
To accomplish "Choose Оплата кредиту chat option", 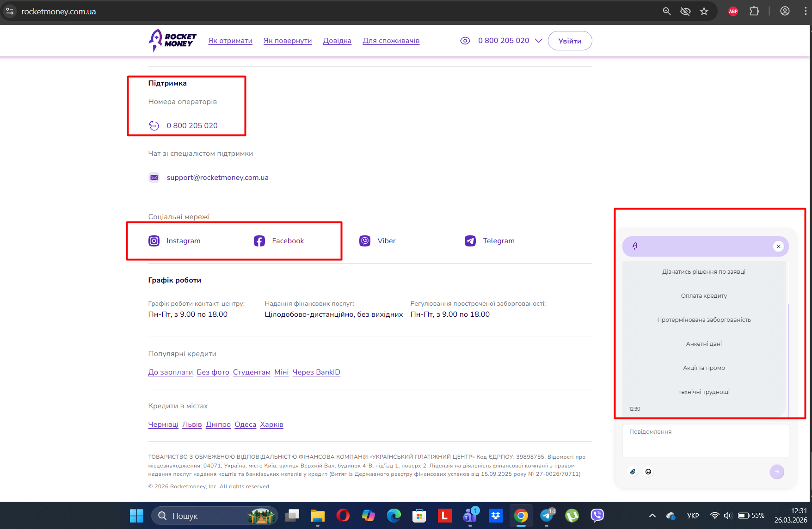I will (704, 296).
